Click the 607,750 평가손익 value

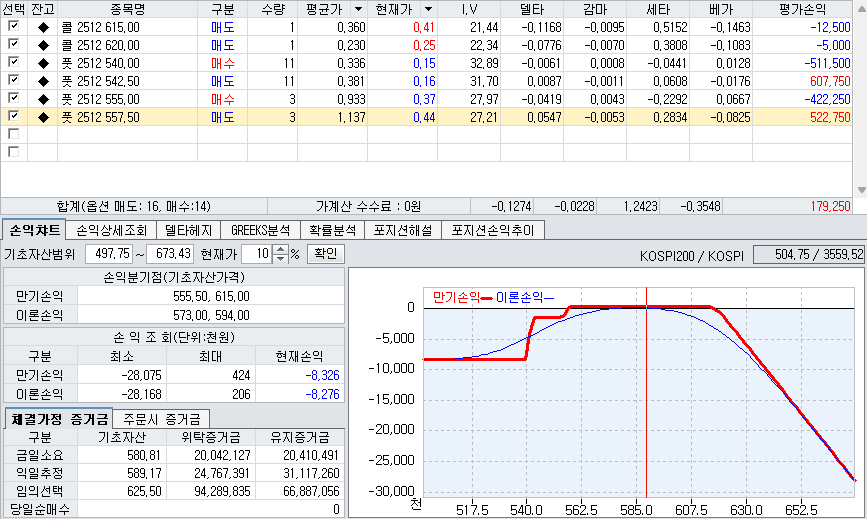click(830, 81)
